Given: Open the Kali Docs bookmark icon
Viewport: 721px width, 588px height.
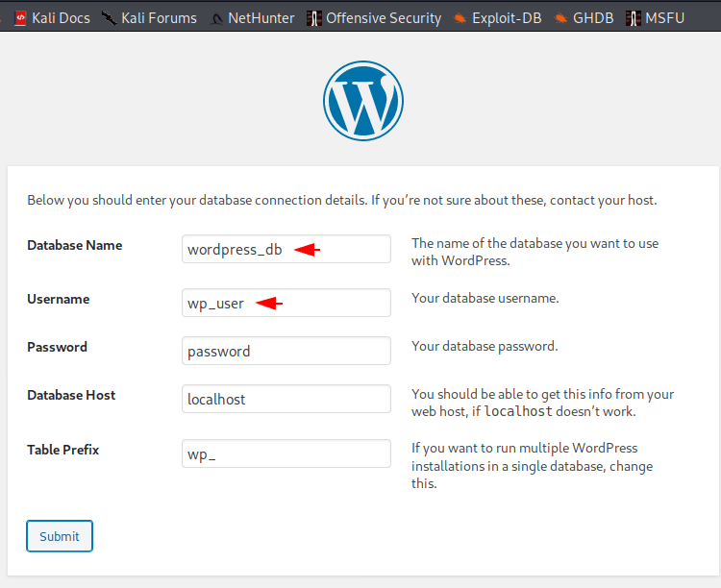Looking at the screenshot, I should pos(20,18).
